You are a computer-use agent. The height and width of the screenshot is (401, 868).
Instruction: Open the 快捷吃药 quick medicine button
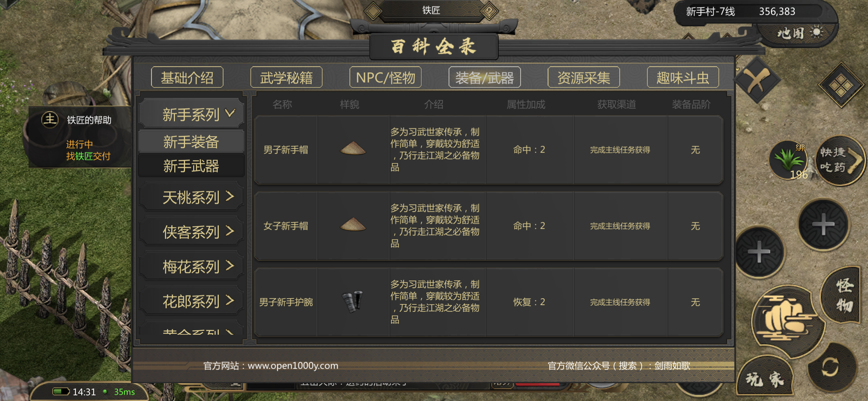tap(840, 160)
